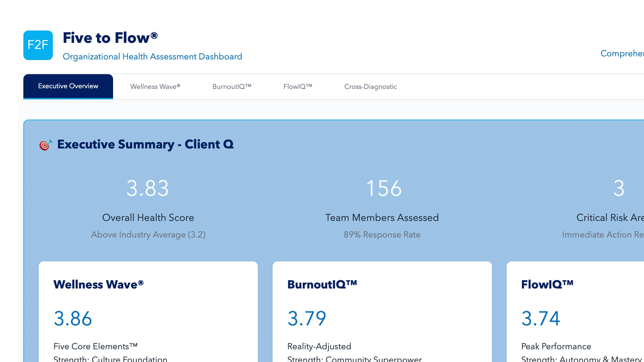Open the BurnoutIQ tab
The width and height of the screenshot is (644, 362).
232,86
